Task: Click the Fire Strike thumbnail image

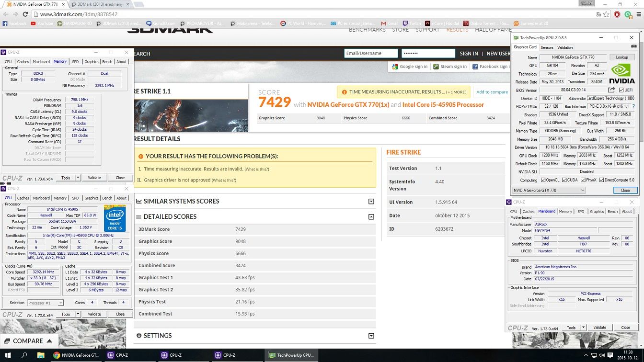Action: 191,115
